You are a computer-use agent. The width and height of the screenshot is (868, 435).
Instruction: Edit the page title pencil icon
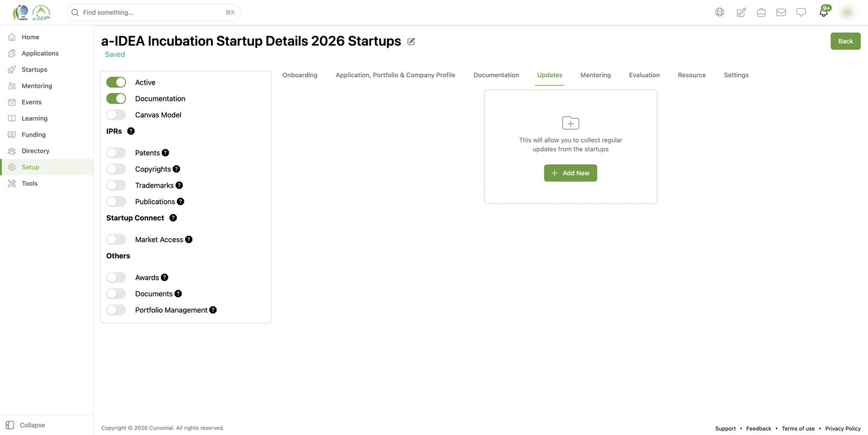411,42
